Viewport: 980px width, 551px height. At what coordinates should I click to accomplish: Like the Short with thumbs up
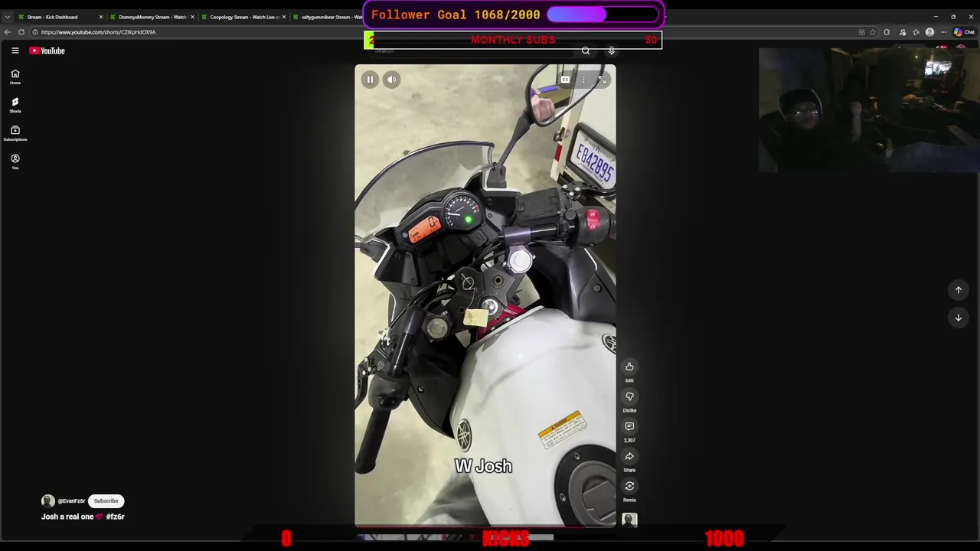tap(629, 367)
